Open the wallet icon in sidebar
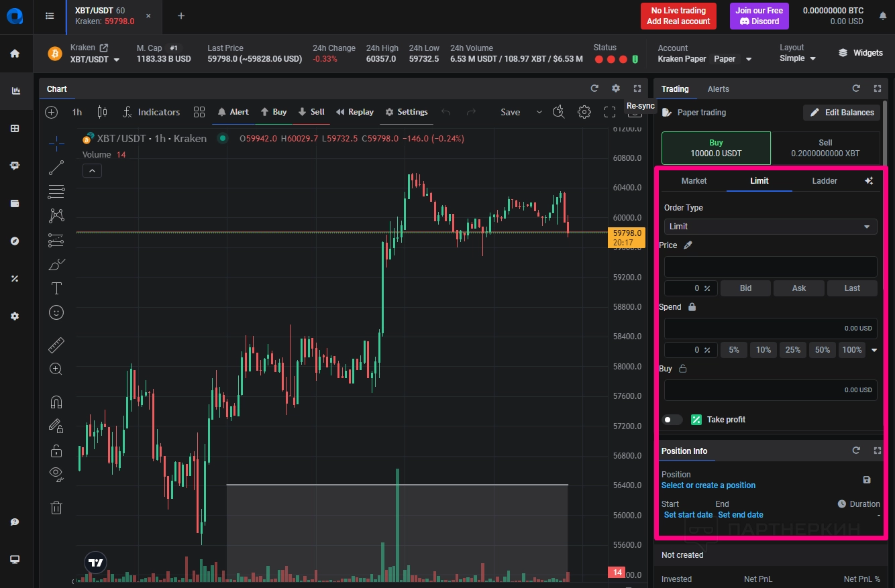Image resolution: width=895 pixels, height=588 pixels. 15,204
